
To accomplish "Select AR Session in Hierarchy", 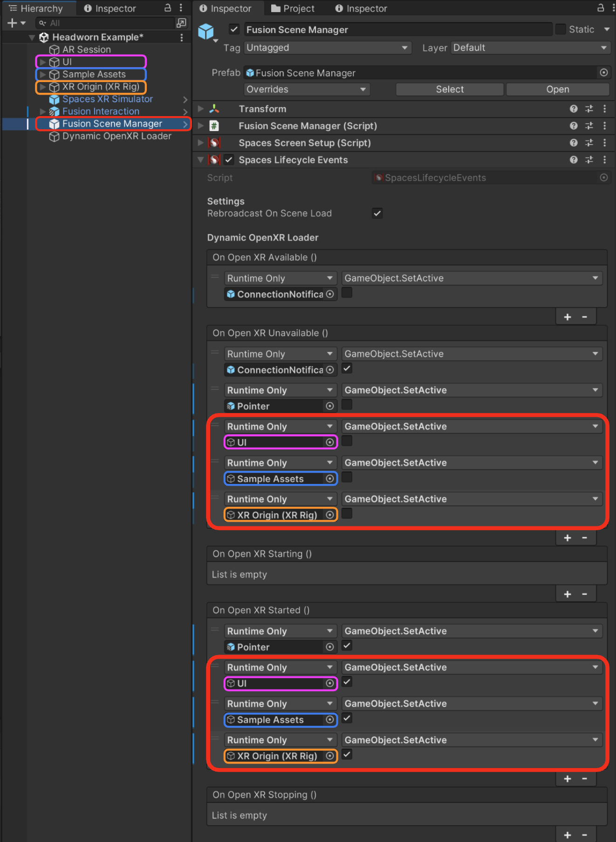I will [87, 49].
